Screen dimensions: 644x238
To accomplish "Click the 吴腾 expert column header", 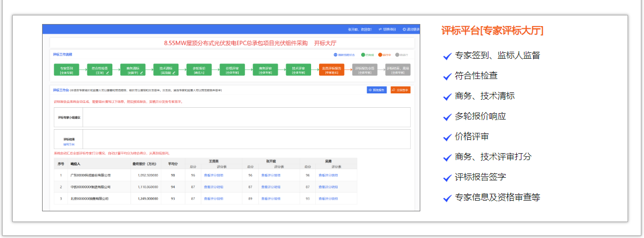I will [x=328, y=160].
